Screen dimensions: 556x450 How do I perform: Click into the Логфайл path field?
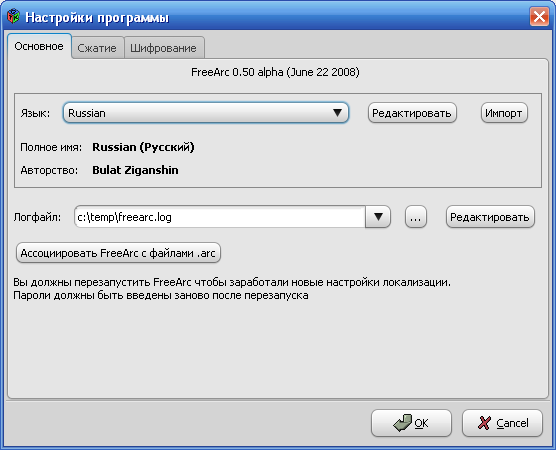pyautogui.click(x=220, y=217)
